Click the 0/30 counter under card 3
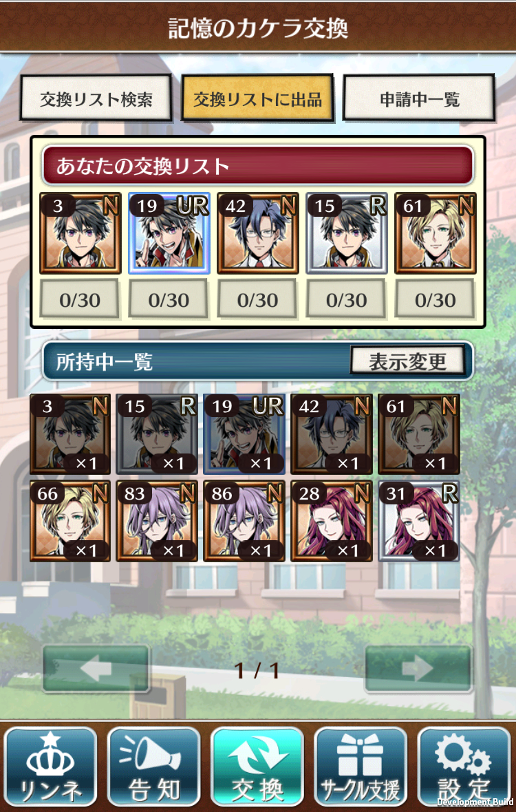Viewport: 516px width, 812px height. pos(80,299)
